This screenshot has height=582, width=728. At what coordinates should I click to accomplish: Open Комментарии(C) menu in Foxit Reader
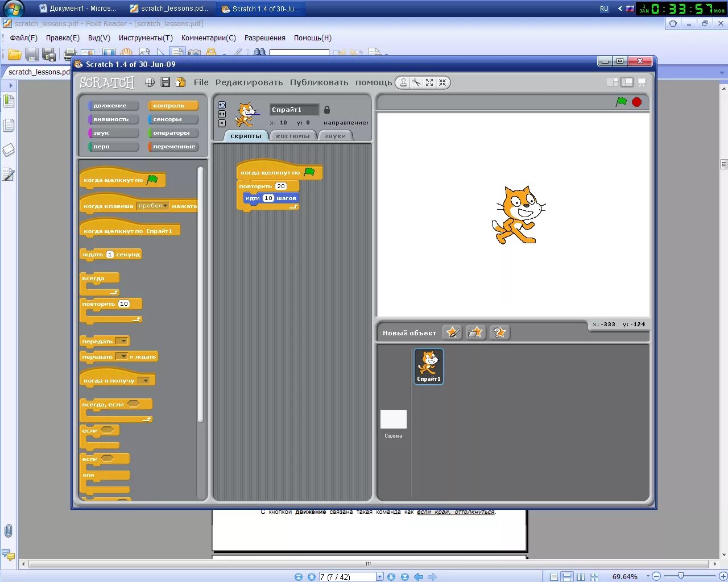click(208, 38)
